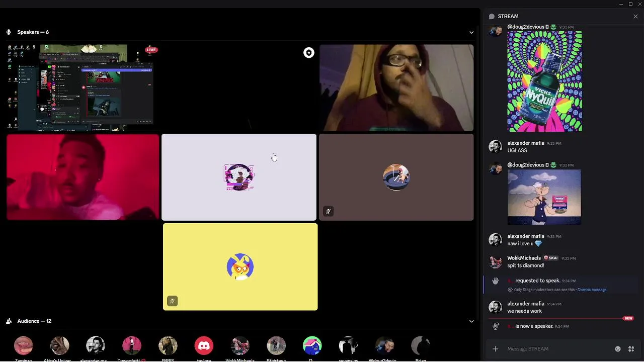Click the plus attachment button in the message box
The height and width of the screenshot is (362, 644).
tap(496, 349)
